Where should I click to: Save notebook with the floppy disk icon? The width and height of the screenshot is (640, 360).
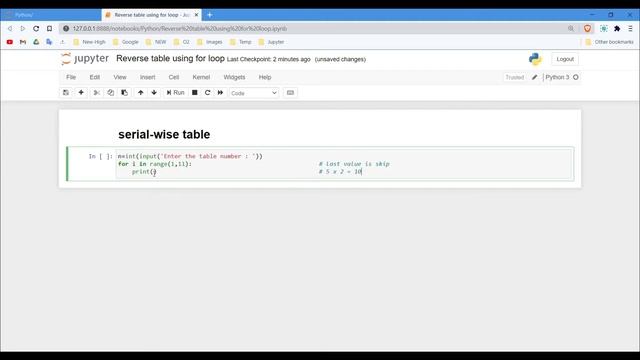coord(66,93)
